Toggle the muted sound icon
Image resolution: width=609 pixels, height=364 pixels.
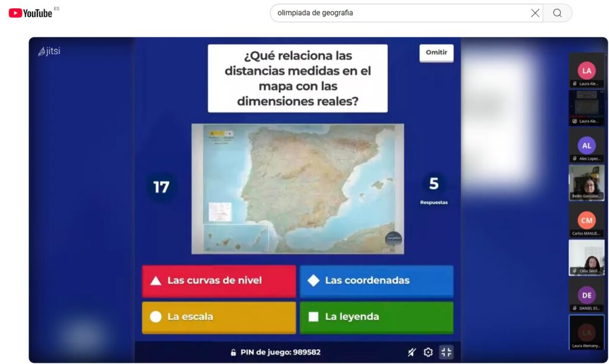(412, 352)
